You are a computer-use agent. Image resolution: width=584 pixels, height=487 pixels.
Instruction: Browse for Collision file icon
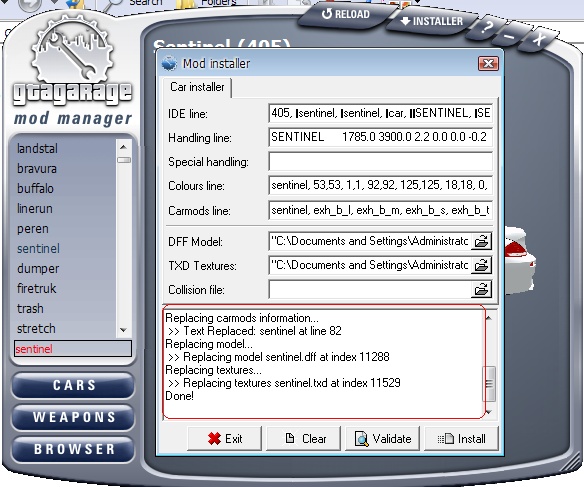481,289
